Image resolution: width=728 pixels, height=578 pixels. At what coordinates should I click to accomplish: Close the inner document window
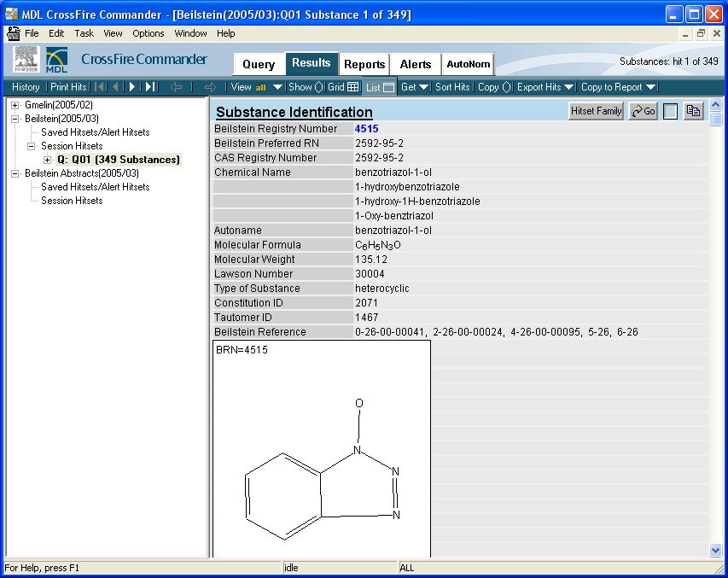click(x=717, y=33)
